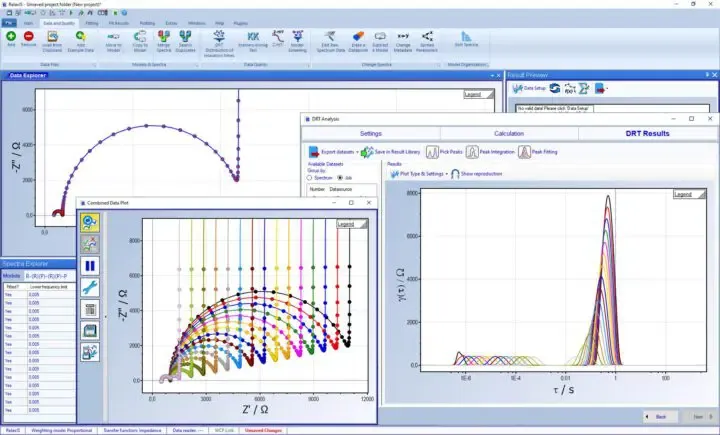Switch to the Fitting ribbon tab
This screenshot has height=435, width=720.
pos(92,19)
